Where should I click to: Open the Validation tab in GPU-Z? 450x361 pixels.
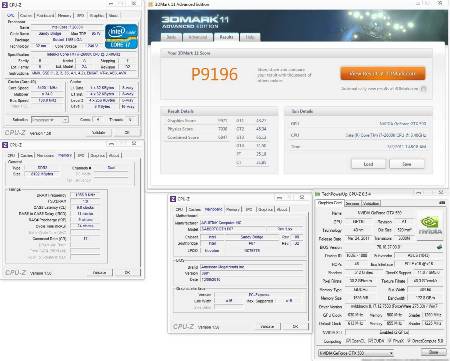(x=371, y=203)
